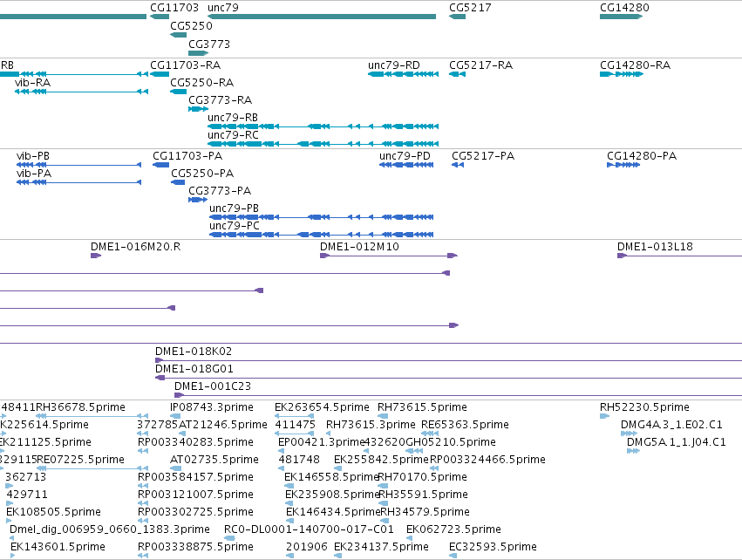Click the CG11703-RA transcript label

[185, 65]
